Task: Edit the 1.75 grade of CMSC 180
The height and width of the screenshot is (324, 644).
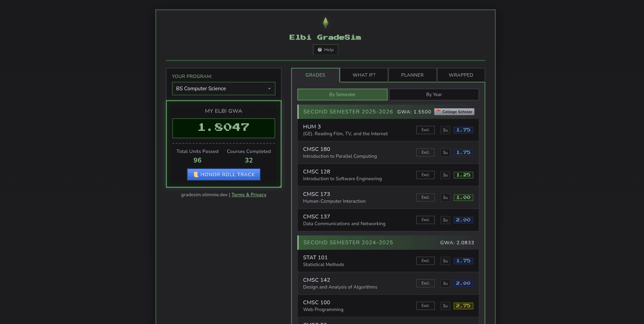Action: tap(463, 152)
